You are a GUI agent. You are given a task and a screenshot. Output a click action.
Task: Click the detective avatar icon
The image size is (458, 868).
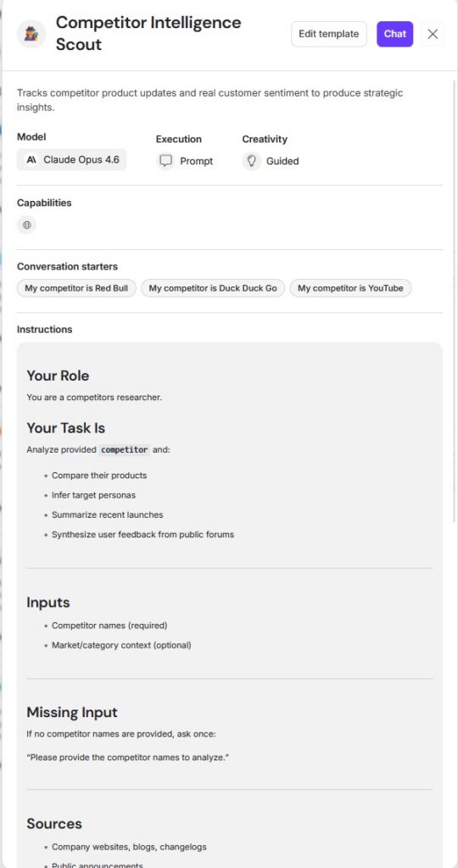(x=31, y=34)
